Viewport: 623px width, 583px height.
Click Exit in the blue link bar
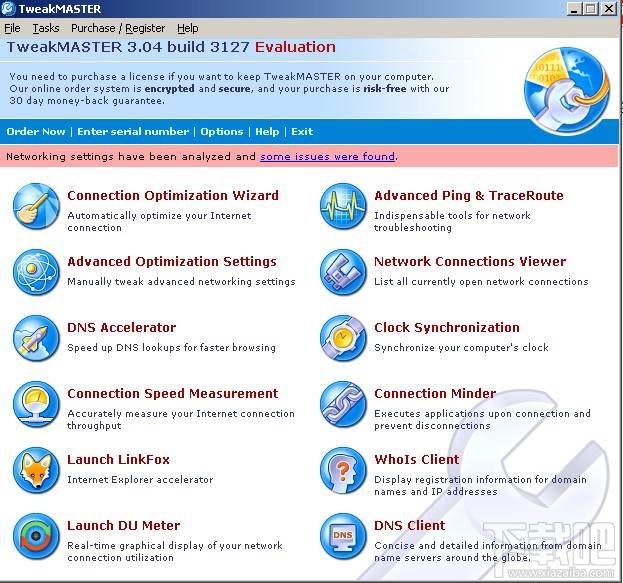[x=302, y=132]
